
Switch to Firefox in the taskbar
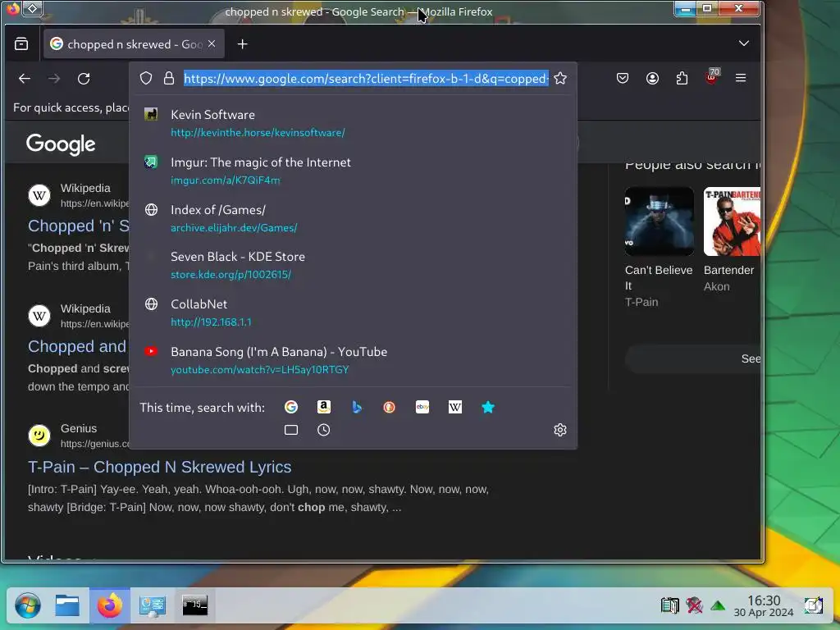(x=110, y=605)
